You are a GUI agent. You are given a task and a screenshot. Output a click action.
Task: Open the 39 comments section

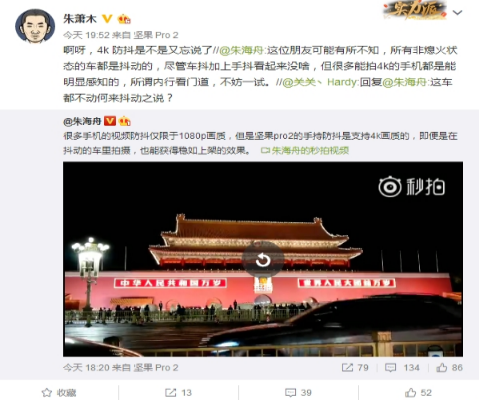point(298,393)
